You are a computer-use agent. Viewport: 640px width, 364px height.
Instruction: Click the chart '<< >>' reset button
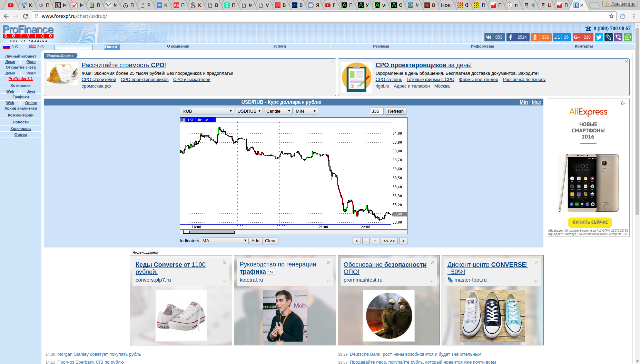[x=389, y=241]
